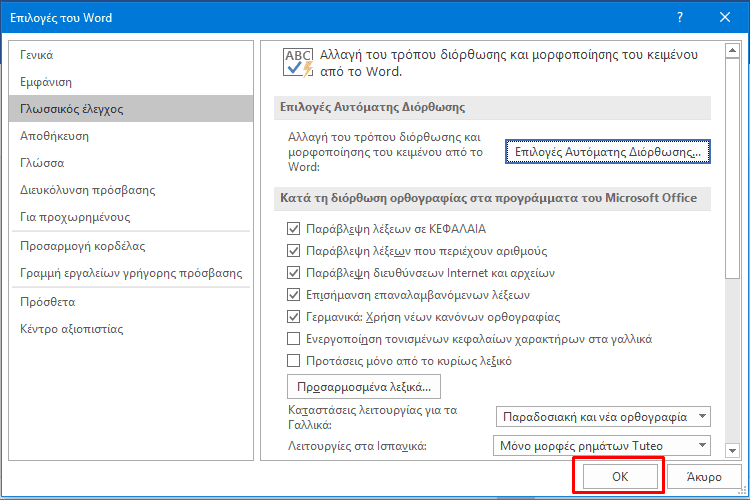Click the ABC proofing checkmark icon

click(298, 63)
